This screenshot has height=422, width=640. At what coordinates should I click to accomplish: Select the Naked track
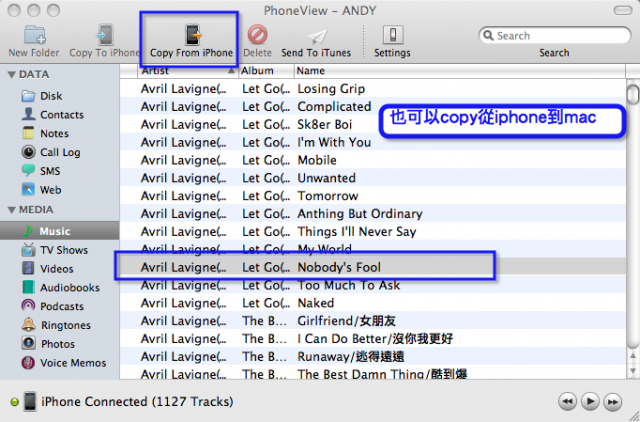[x=373, y=303]
